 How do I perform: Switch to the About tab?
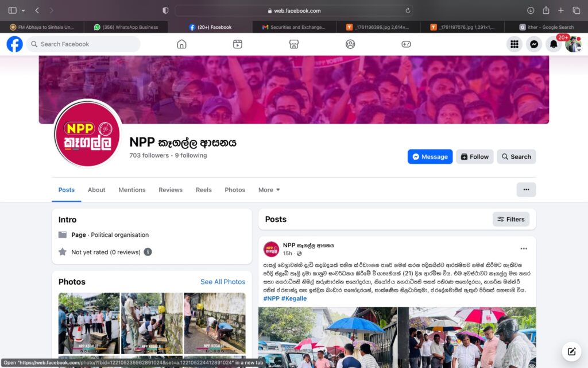click(96, 190)
